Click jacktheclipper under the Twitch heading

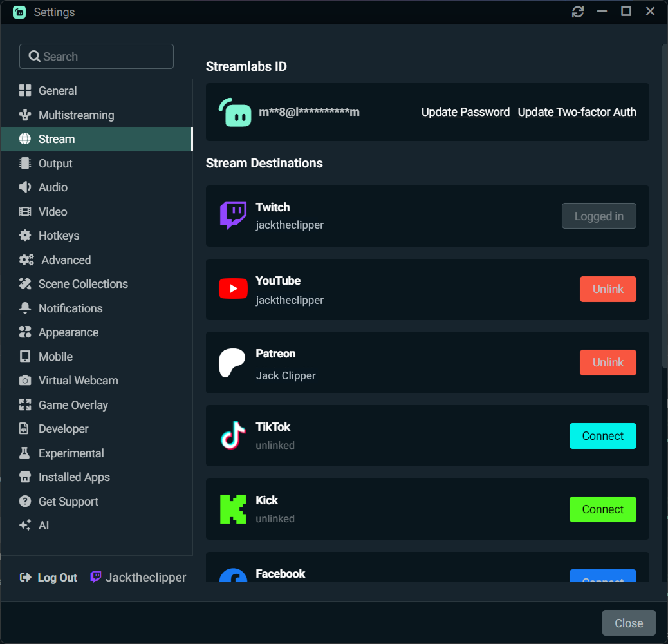[290, 225]
